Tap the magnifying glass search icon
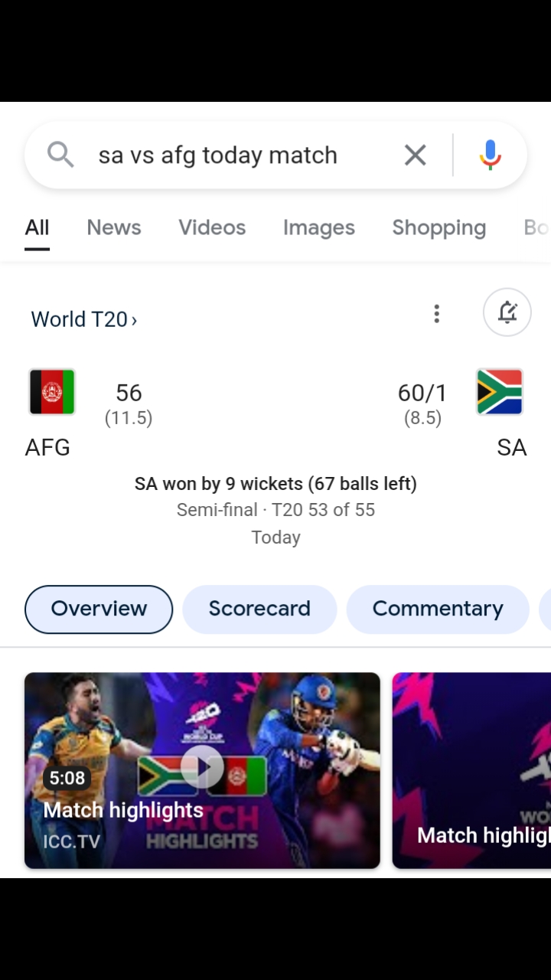The image size is (551, 980). click(x=60, y=155)
